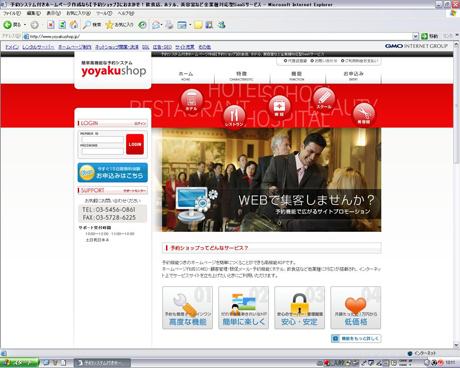This screenshot has height=368, width=460.
Task: Select the 特徴 navigation tab
Action: point(242,76)
